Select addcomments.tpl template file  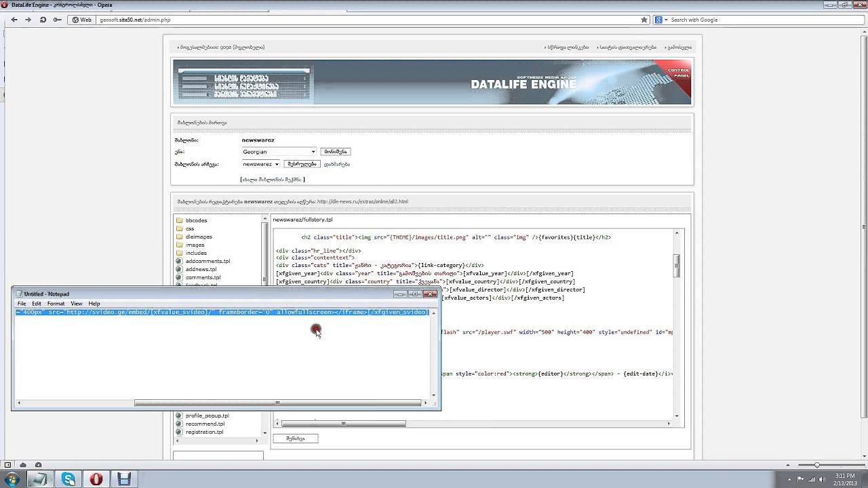point(208,261)
